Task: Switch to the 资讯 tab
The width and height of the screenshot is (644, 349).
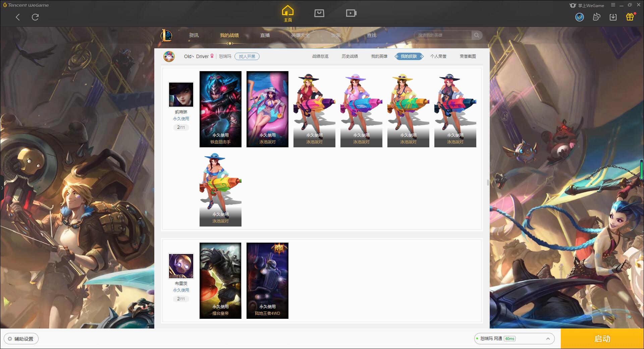Action: [x=194, y=35]
